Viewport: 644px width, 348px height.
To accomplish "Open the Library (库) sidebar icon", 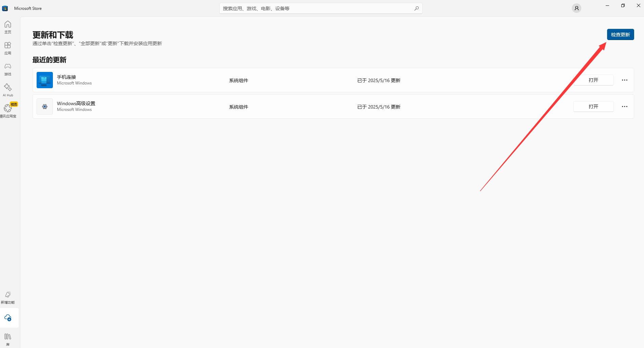I will [x=8, y=339].
